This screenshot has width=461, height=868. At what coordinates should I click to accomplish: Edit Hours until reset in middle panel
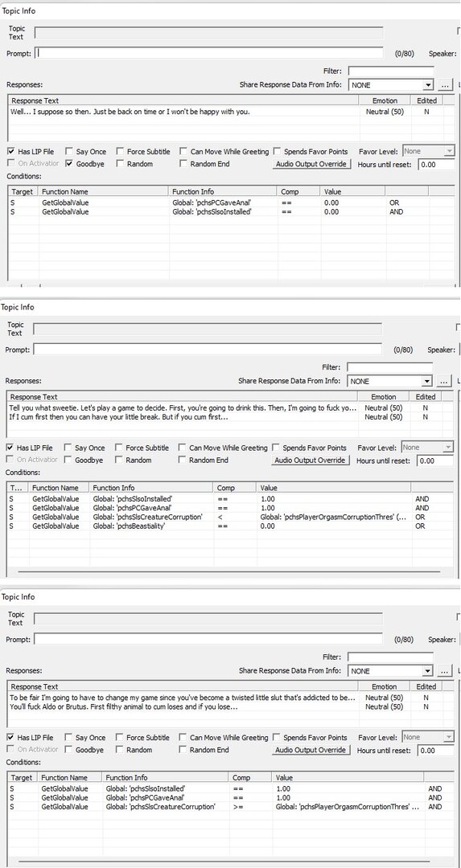tap(435, 461)
